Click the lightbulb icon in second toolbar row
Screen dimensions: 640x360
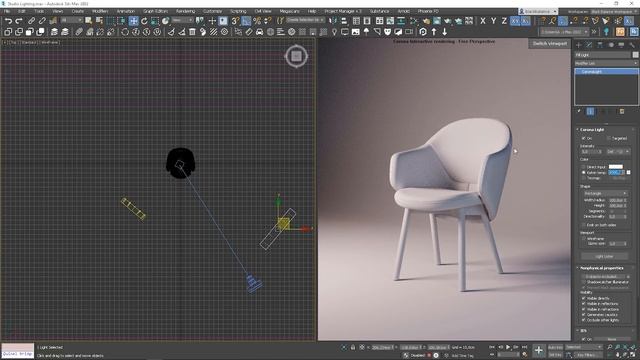point(334,31)
